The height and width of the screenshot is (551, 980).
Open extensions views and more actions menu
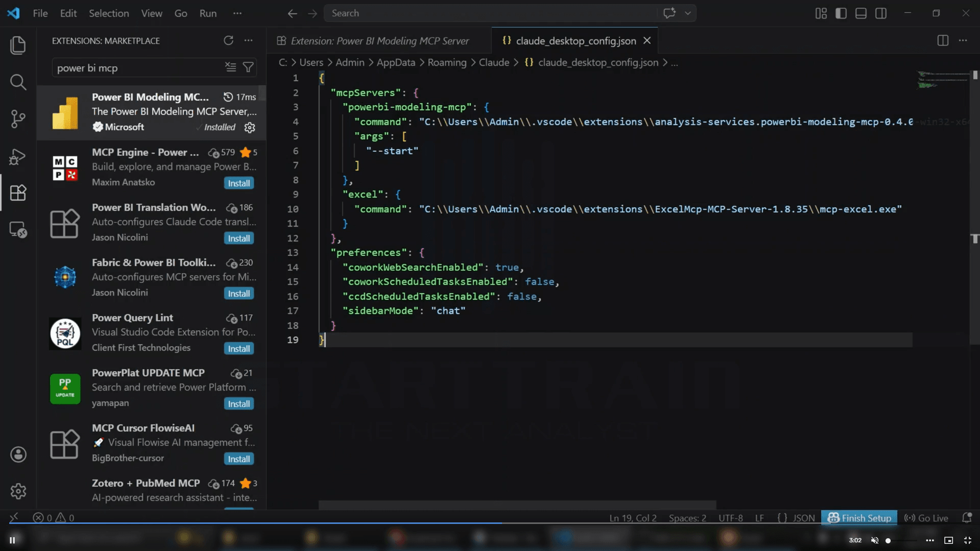(248, 40)
